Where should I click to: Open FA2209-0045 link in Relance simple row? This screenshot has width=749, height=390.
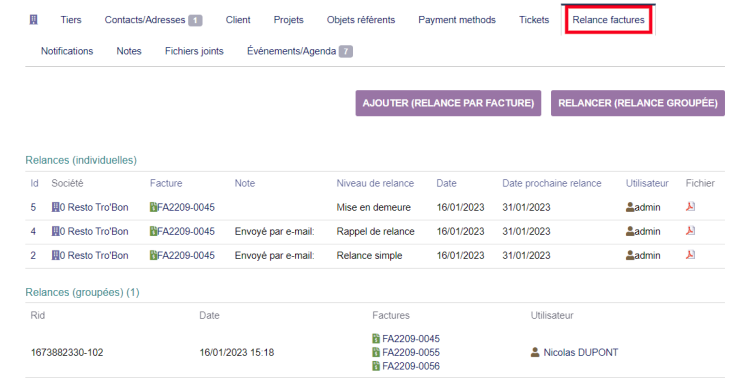[186, 255]
